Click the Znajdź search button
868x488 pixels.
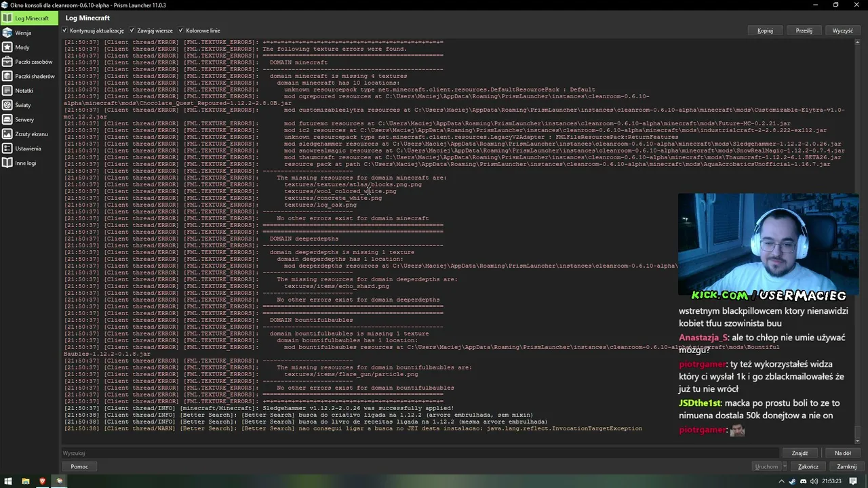(800, 453)
